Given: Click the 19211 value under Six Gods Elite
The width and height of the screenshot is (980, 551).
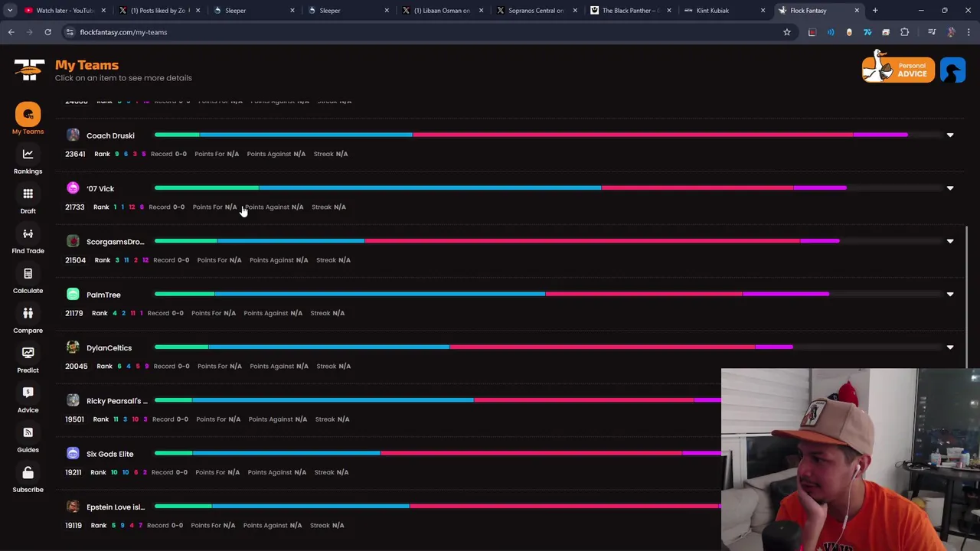Looking at the screenshot, I should (73, 472).
